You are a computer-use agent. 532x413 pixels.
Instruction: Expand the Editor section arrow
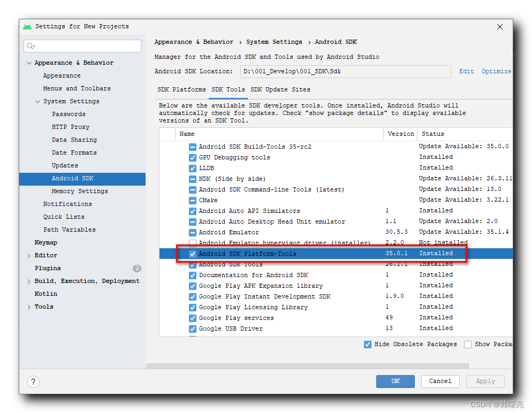pyautogui.click(x=29, y=256)
